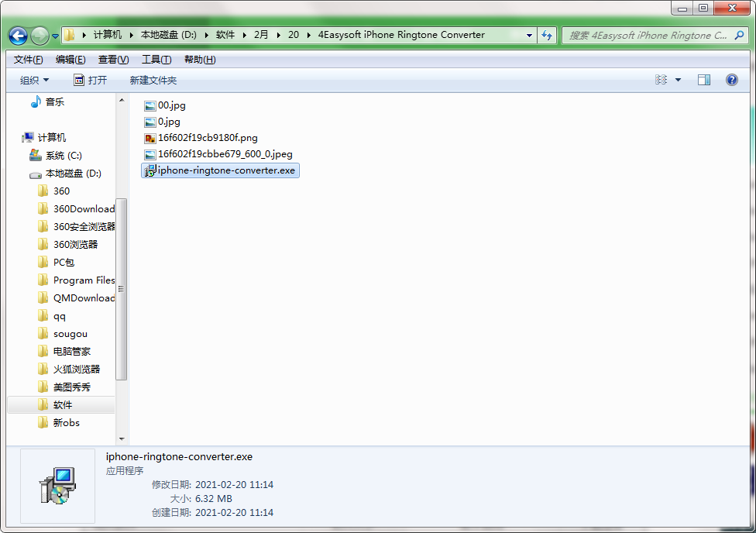Image resolution: width=756 pixels, height=533 pixels.
Task: Expand the breadcrumb arrow after 计算机
Action: click(131, 35)
